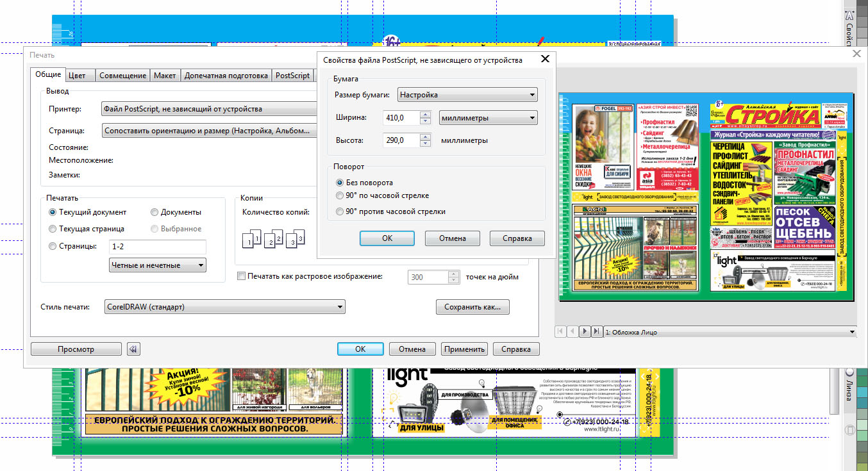Image resolution: width=868 pixels, height=471 pixels.
Task: Click the Ширина spinner arrows
Action: click(x=425, y=118)
